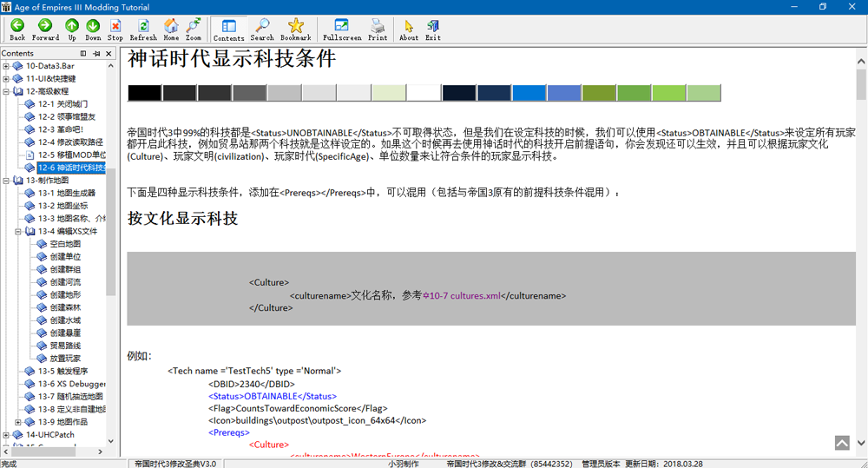Open the Search panel

262,30
